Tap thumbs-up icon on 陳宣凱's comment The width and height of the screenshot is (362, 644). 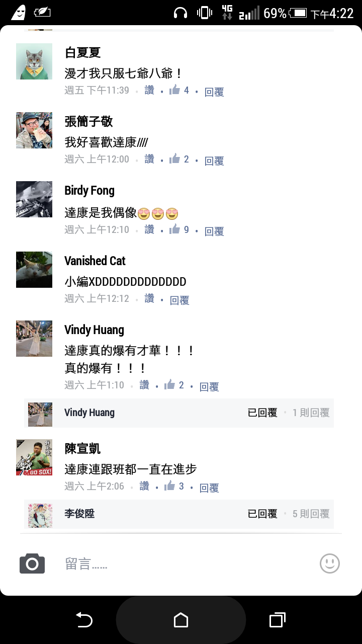coord(170,486)
